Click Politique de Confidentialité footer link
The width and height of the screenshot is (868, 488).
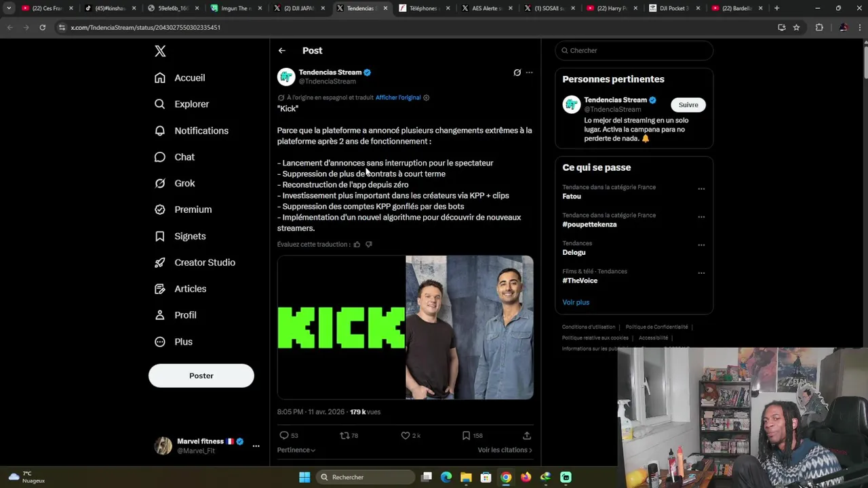pyautogui.click(x=656, y=327)
